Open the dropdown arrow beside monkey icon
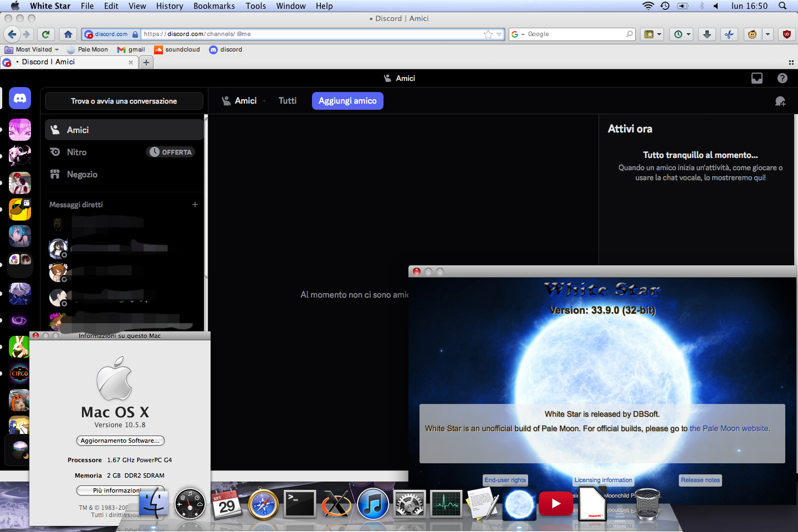 768,34
